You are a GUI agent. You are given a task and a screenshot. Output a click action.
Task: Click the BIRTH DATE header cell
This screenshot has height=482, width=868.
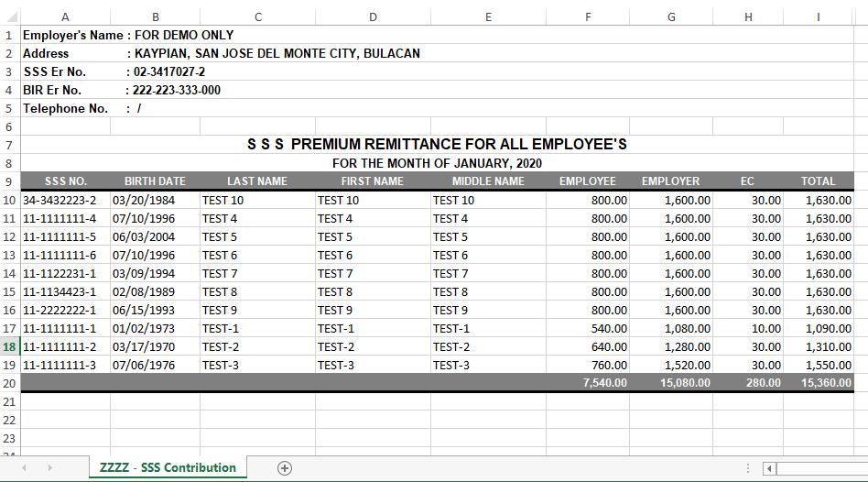click(155, 181)
